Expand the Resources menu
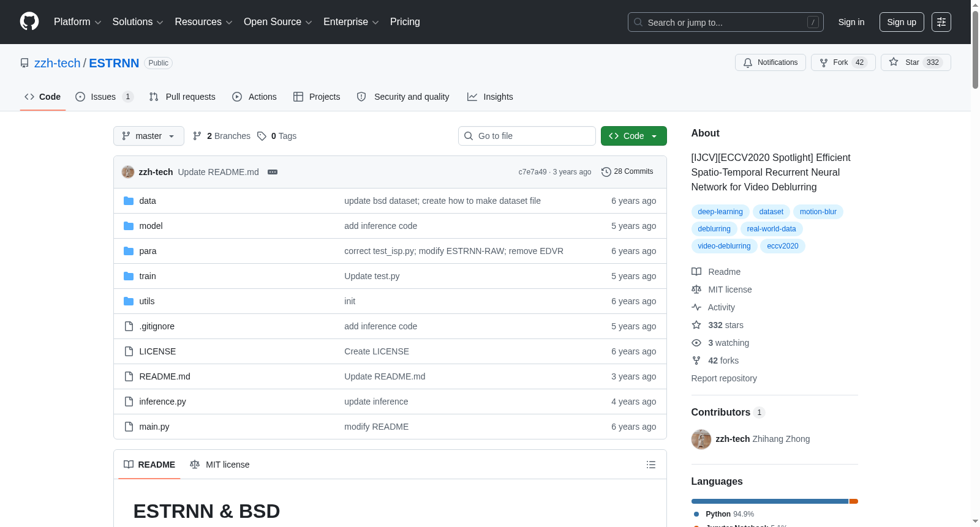 tap(203, 22)
